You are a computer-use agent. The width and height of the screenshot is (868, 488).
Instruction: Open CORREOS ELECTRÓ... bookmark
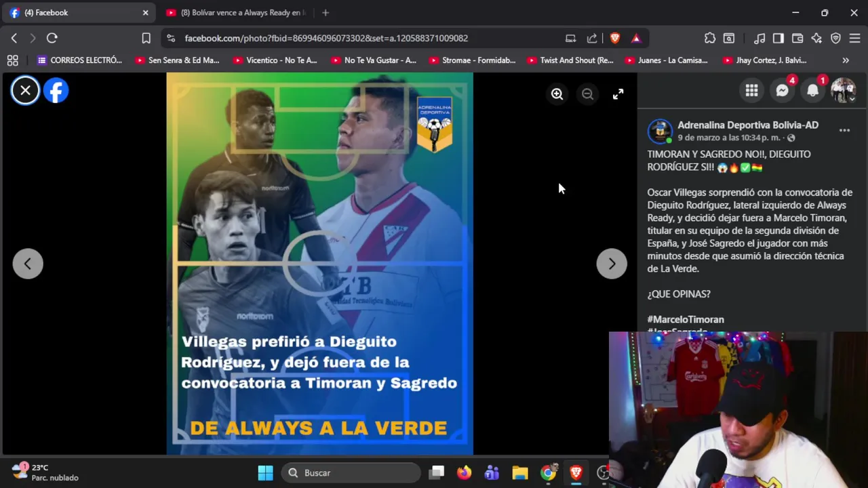pyautogui.click(x=80, y=60)
